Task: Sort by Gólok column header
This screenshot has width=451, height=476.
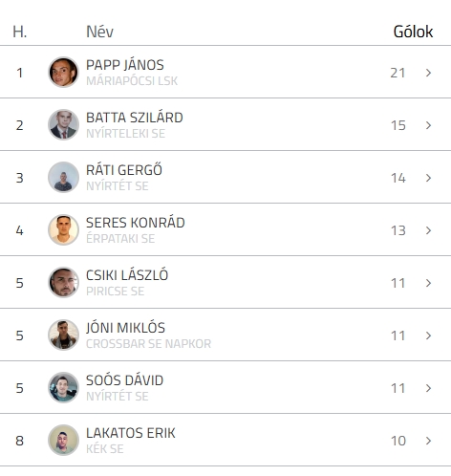Action: 413,32
